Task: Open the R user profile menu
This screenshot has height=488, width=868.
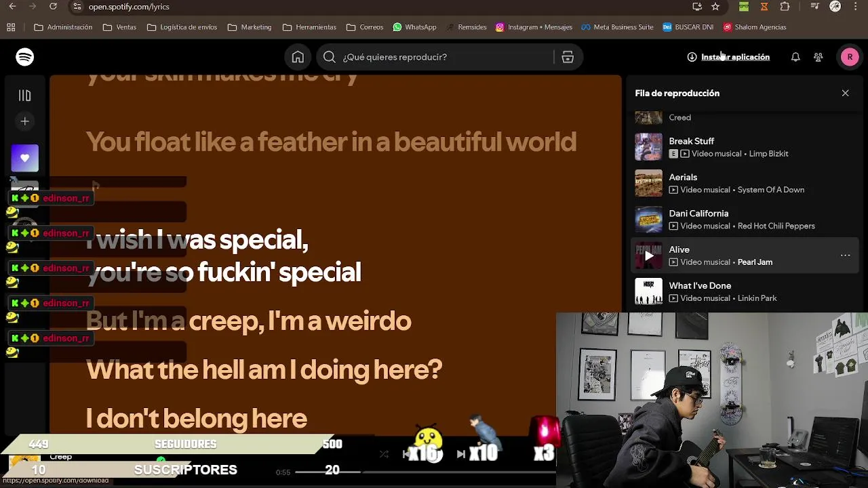Action: 850,57
